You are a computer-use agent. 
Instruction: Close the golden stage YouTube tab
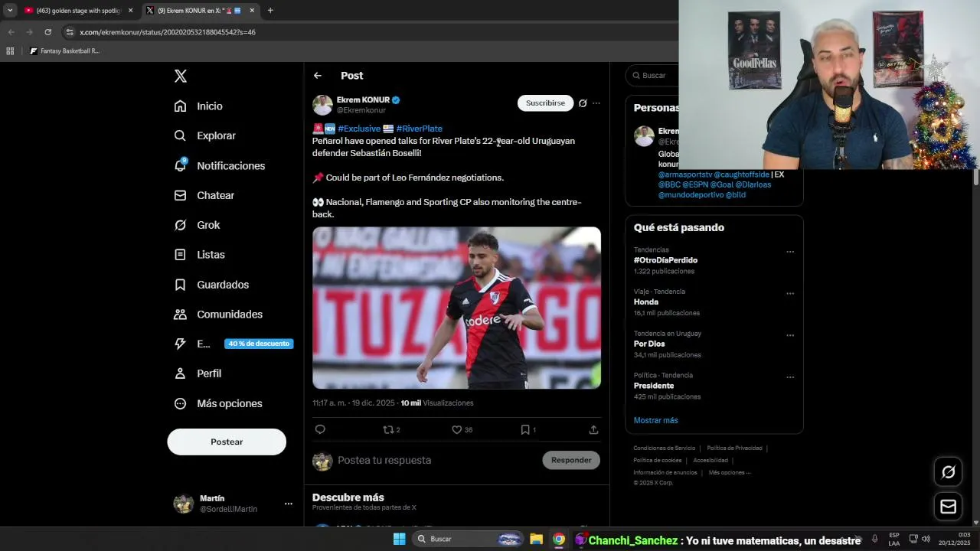click(130, 11)
